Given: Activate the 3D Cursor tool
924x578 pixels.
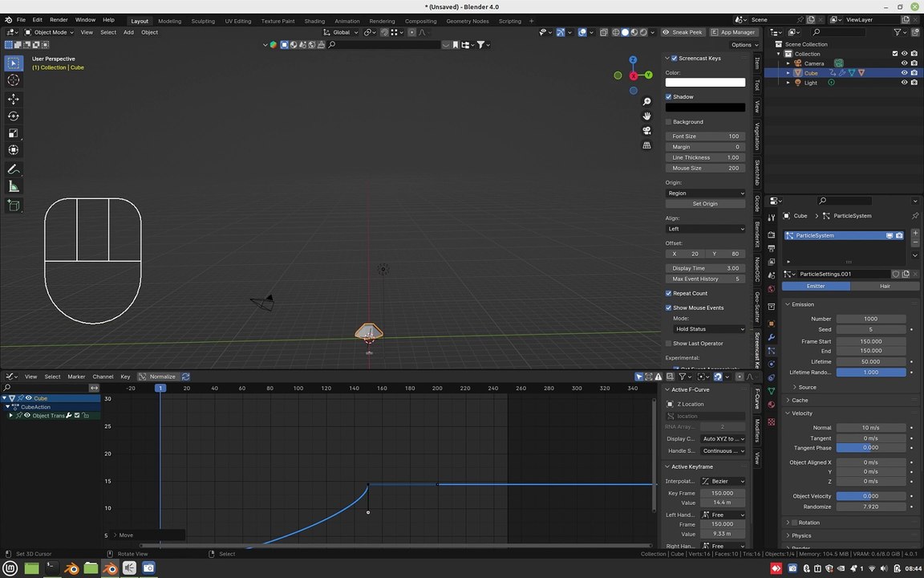Looking at the screenshot, I should point(13,80).
